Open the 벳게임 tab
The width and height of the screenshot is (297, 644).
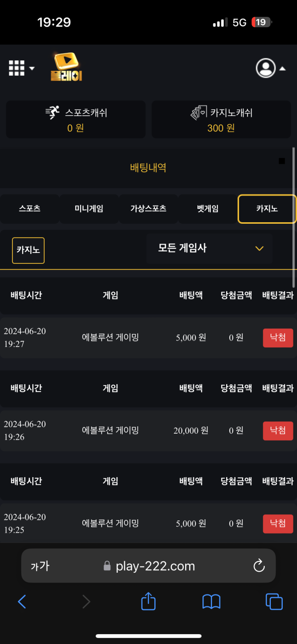[x=207, y=209]
